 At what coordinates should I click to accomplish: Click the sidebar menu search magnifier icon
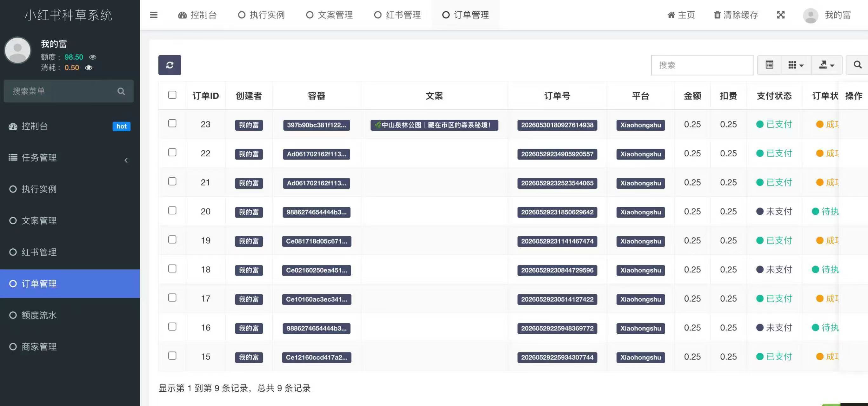tap(121, 91)
